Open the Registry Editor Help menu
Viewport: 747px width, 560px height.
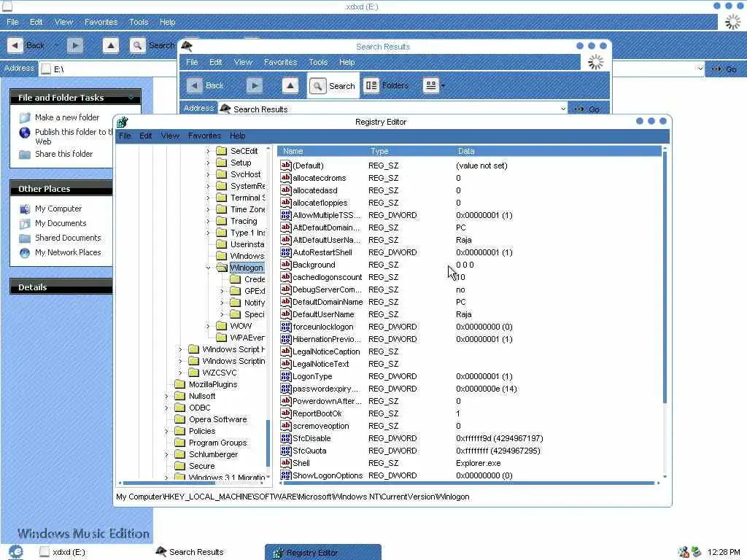tap(237, 136)
